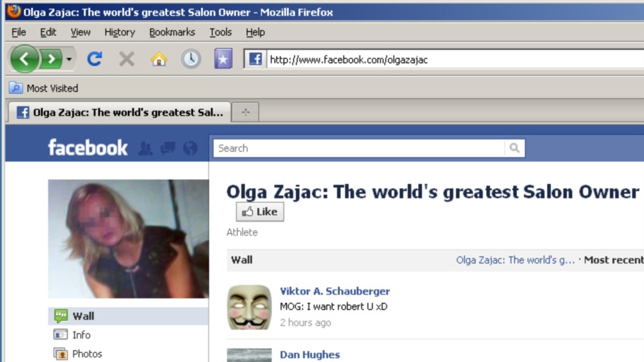Open Dan Hughes's profile link
This screenshot has height=362, width=644.
click(310, 354)
